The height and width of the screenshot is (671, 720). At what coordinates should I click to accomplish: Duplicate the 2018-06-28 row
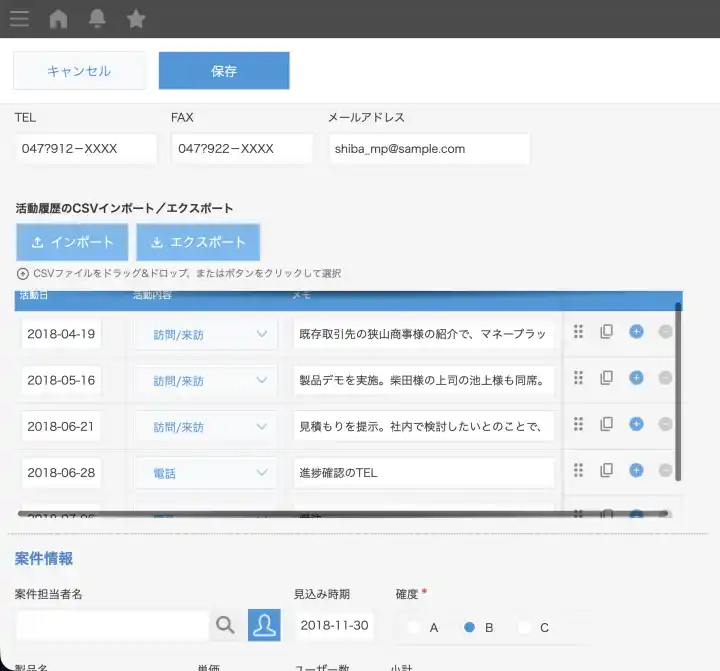607,470
